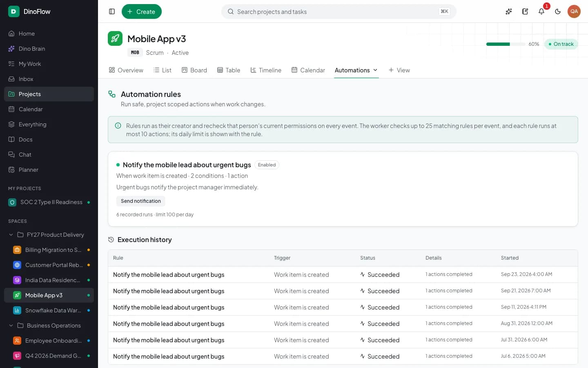The width and height of the screenshot is (588, 368).
Task: Click the SOC 2 Type II shield icon
Action: pyautogui.click(x=12, y=202)
